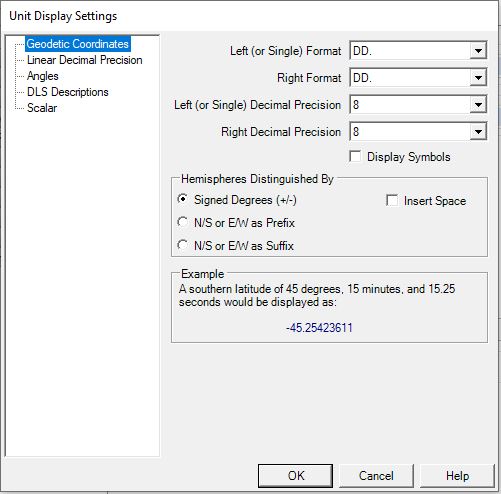Select Signed Degrees (+/-) radio button
Image resolution: width=501 pixels, height=494 pixels.
tap(183, 199)
